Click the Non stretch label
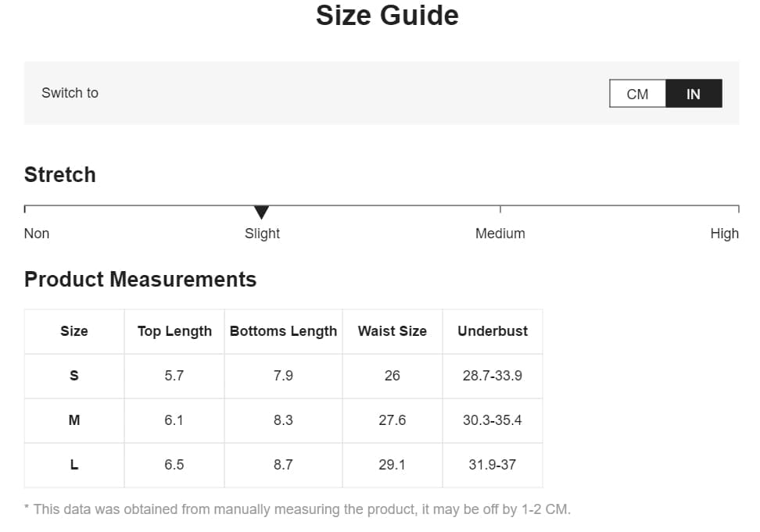The height and width of the screenshot is (532, 760). point(37,234)
